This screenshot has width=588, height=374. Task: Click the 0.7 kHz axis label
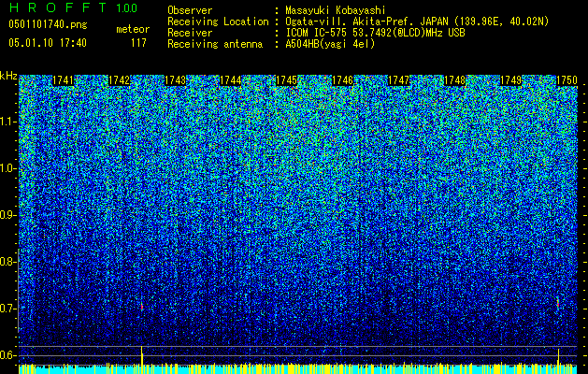(x=8, y=309)
